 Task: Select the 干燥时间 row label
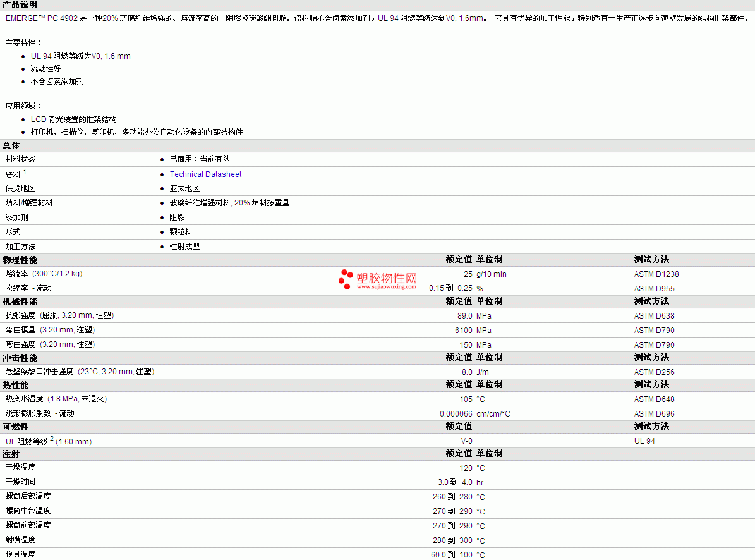tap(20, 482)
